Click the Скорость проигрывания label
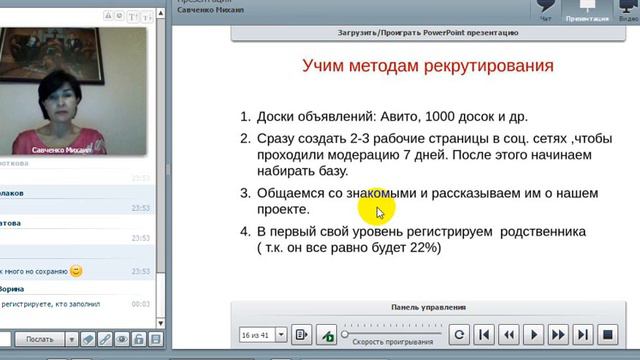The height and width of the screenshot is (360, 640). tap(393, 342)
